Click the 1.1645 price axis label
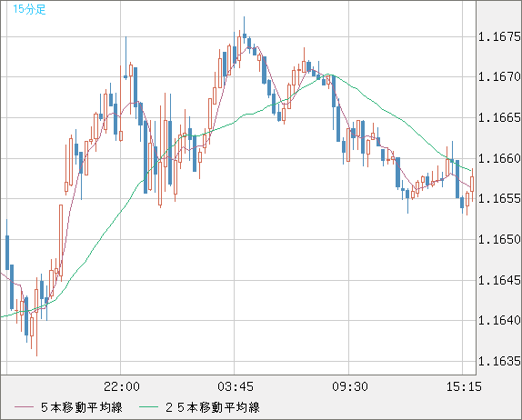Viewport: 522px width, 420px height. [499, 280]
